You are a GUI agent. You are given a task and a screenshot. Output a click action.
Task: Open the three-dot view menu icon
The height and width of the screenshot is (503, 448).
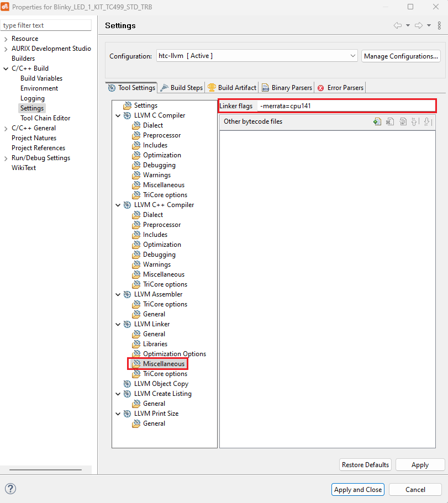point(439,25)
